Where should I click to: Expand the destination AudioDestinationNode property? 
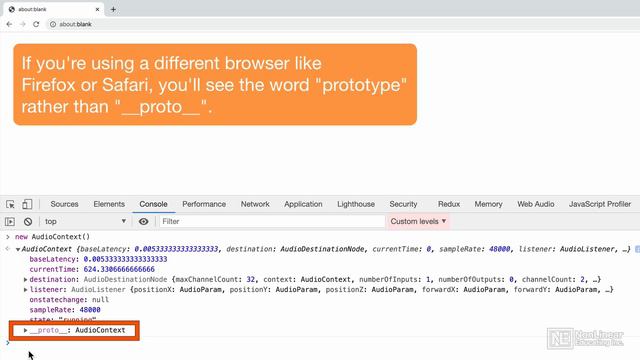[x=25, y=280]
